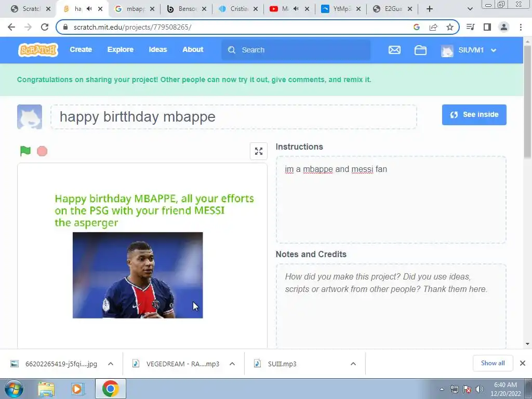Click the SIUVM1 profile avatar in navbar
This screenshot has height=399, width=532.
tap(447, 50)
